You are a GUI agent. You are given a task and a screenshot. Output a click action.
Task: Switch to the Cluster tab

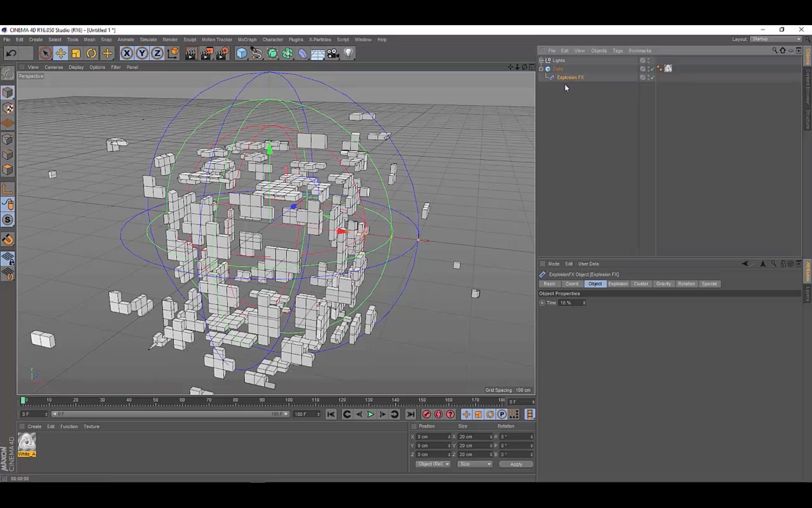(x=641, y=284)
